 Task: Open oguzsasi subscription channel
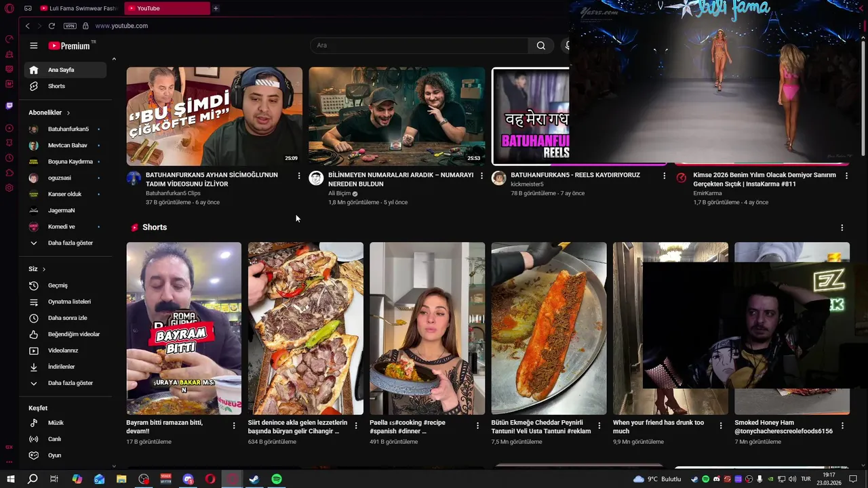pyautogui.click(x=65, y=178)
